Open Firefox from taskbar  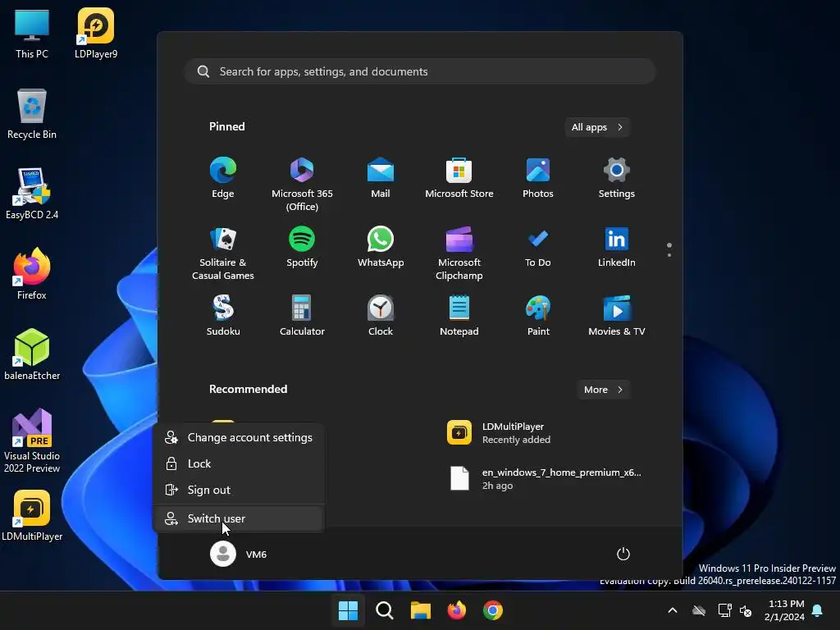tap(456, 610)
